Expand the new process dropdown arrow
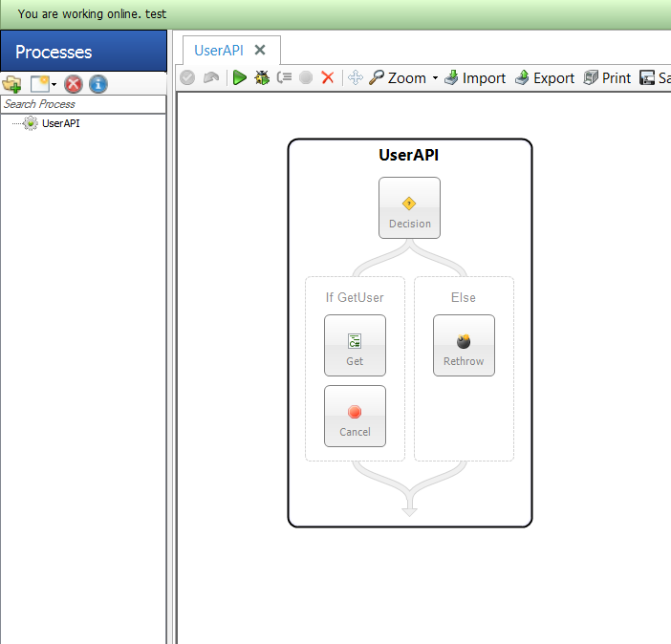Viewport: 671px width, 644px height. click(54, 84)
